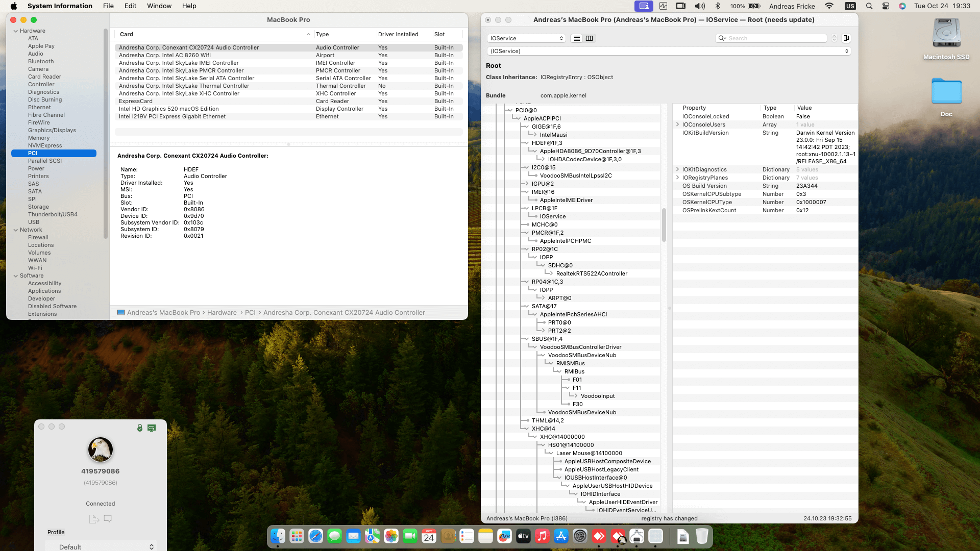Open the Default profile dropdown
980x551 pixels.
point(101,546)
